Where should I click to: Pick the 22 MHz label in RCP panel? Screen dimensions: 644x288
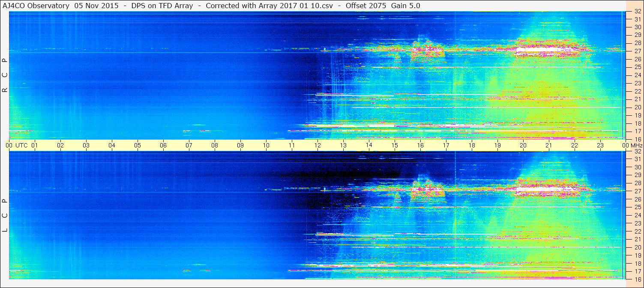tap(637, 91)
